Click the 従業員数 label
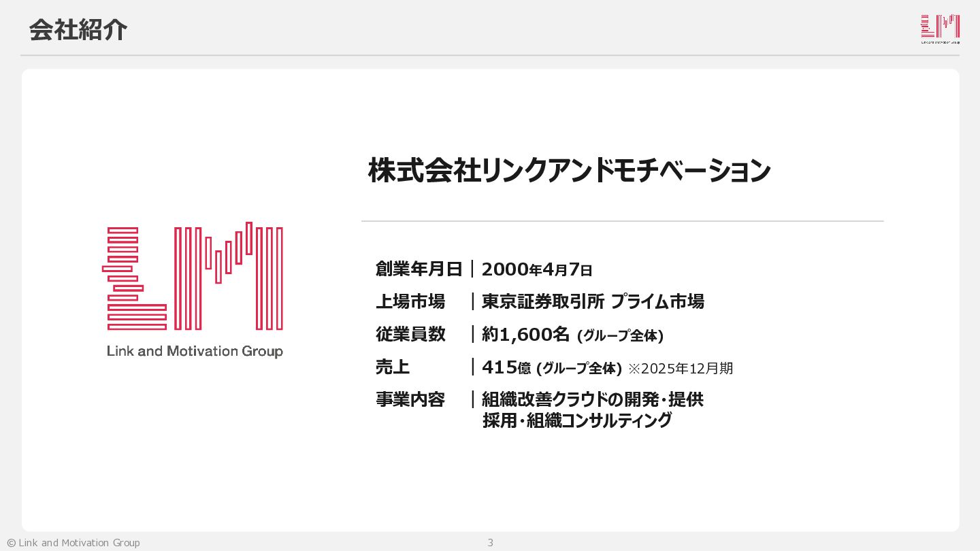The width and height of the screenshot is (980, 551). pyautogui.click(x=410, y=334)
